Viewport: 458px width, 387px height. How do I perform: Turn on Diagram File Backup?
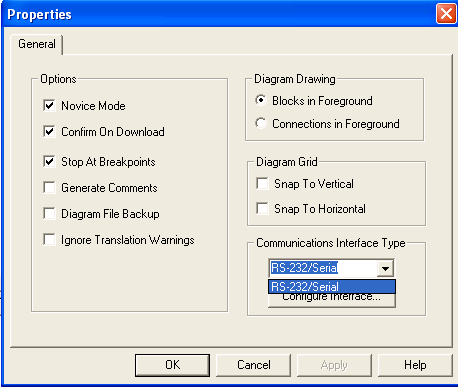tap(49, 214)
